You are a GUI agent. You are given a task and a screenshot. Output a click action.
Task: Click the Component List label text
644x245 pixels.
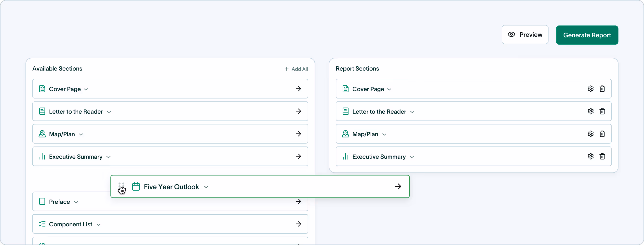click(x=70, y=224)
